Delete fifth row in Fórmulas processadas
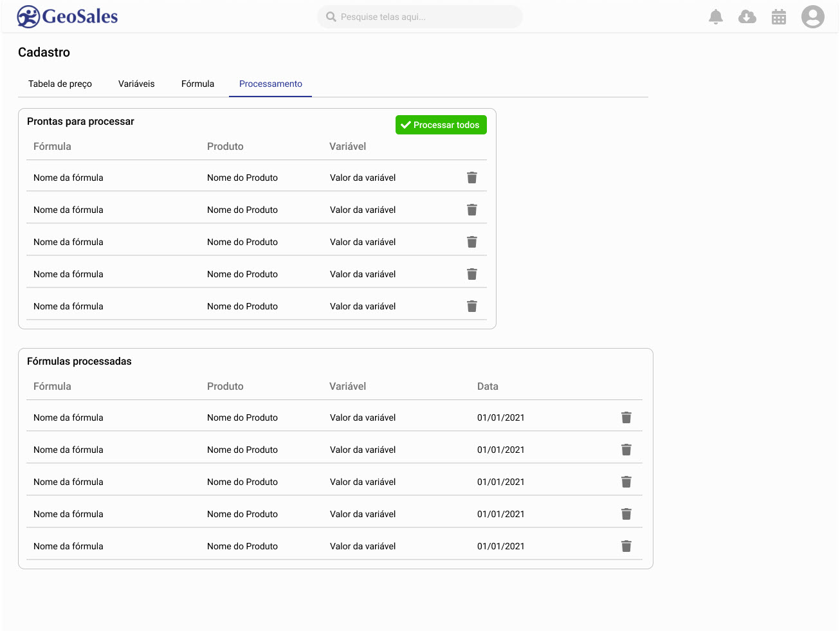The width and height of the screenshot is (840, 631). [x=626, y=546]
